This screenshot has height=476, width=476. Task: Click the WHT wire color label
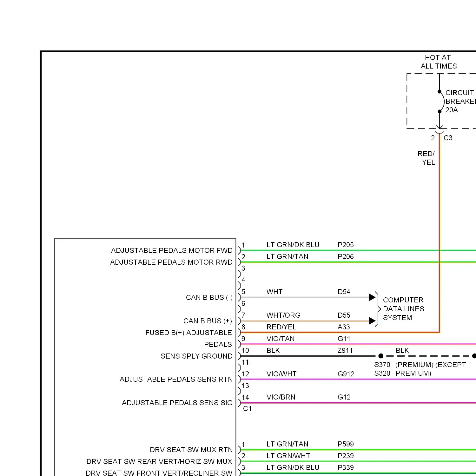274,292
